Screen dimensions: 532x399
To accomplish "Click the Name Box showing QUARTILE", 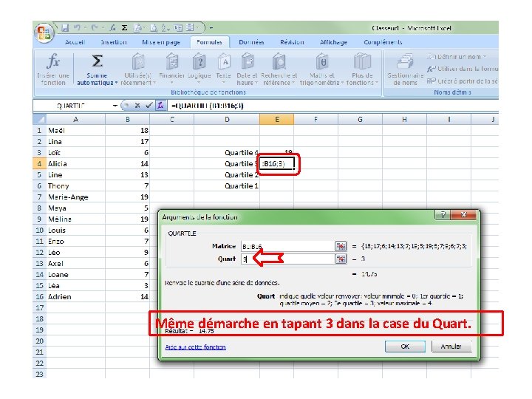I will [x=72, y=106].
